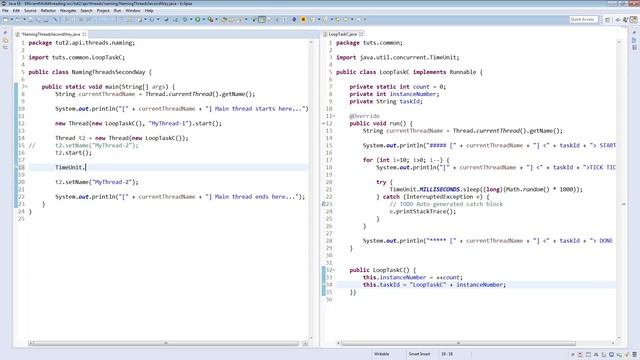Screen dimensions: 640x360
Task: Open the Debug configurations dropdown arrow
Action: 191,19
